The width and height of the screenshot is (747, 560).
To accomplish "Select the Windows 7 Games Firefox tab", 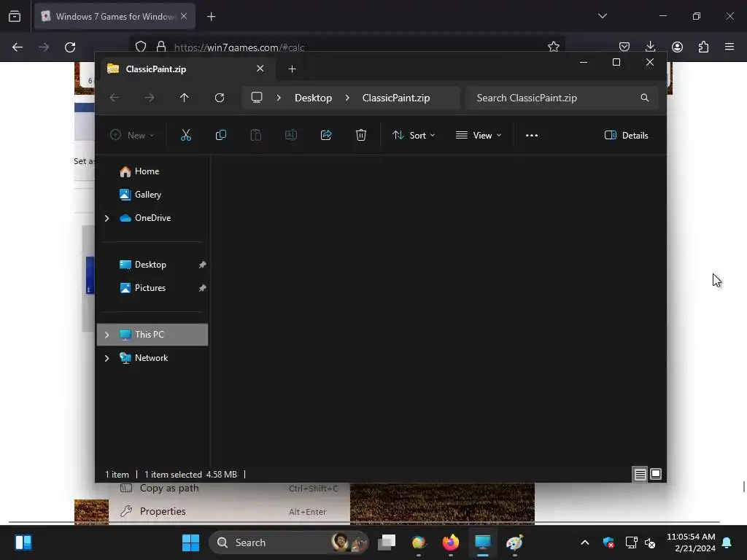I will (x=115, y=17).
